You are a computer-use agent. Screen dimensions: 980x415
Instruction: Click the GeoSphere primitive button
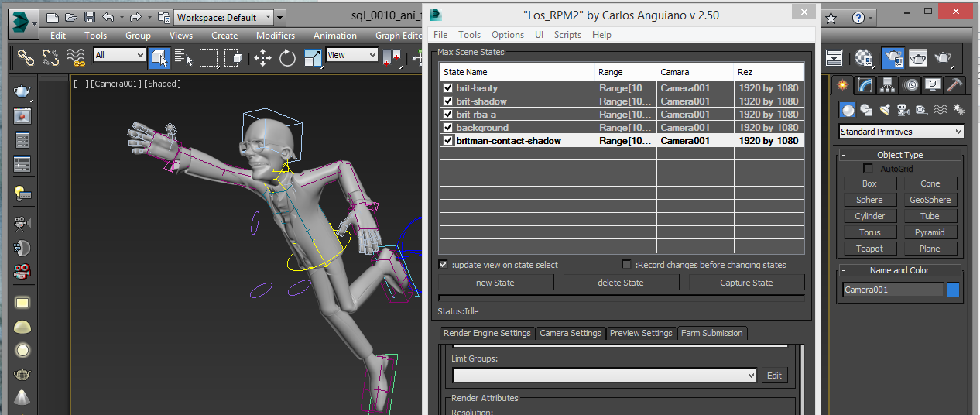tap(930, 200)
